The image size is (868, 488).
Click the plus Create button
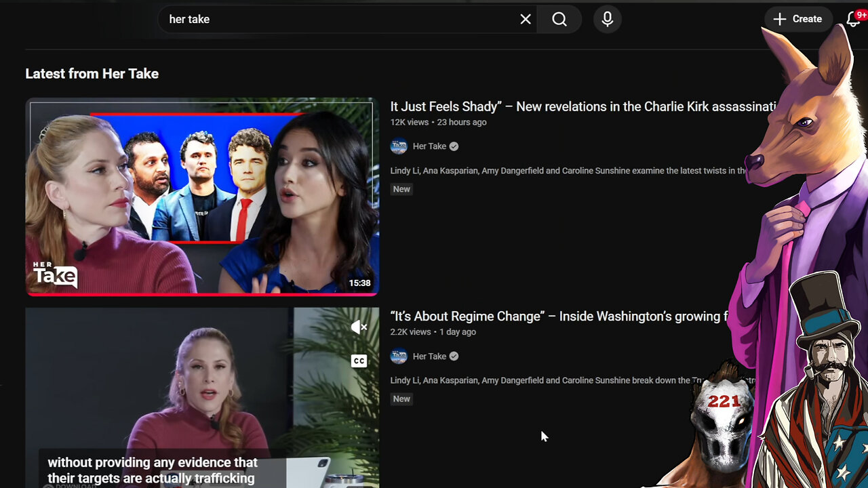(x=797, y=19)
